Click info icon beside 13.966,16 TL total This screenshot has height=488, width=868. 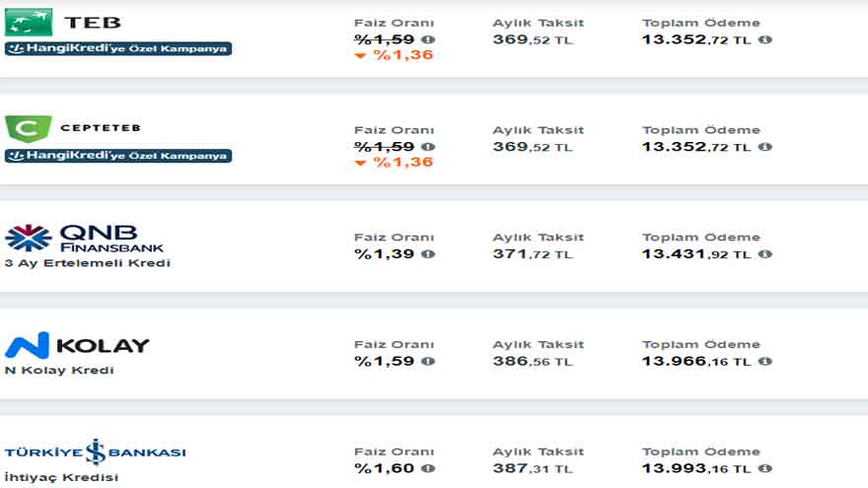click(x=765, y=361)
